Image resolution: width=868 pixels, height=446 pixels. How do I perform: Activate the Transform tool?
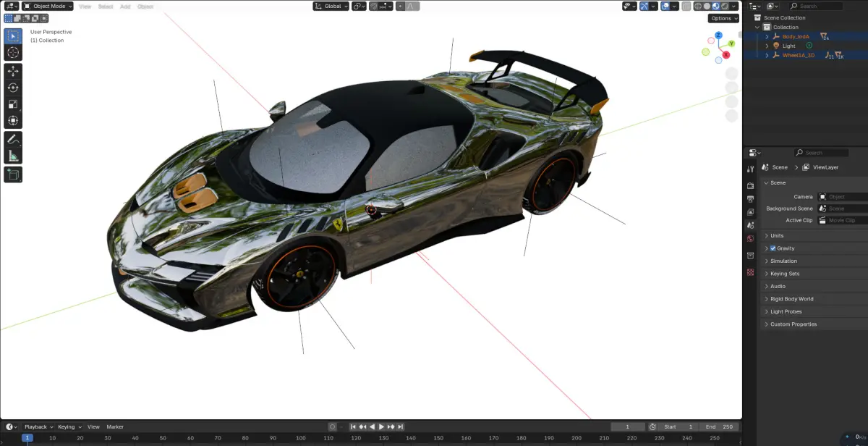coord(13,121)
